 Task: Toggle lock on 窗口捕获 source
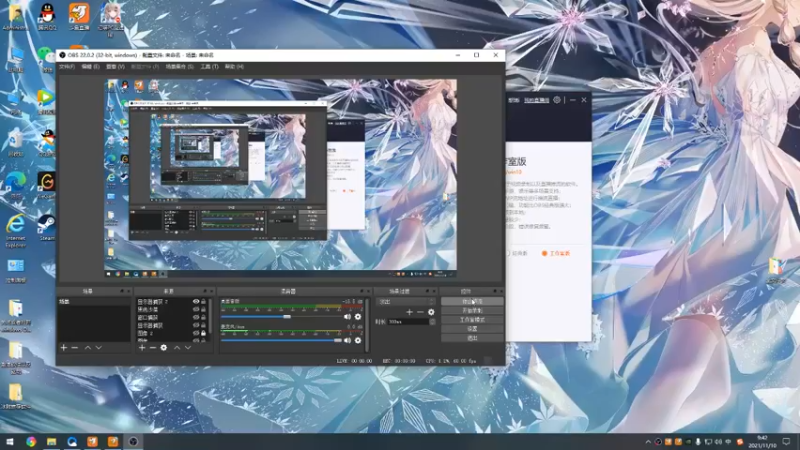[x=204, y=317]
